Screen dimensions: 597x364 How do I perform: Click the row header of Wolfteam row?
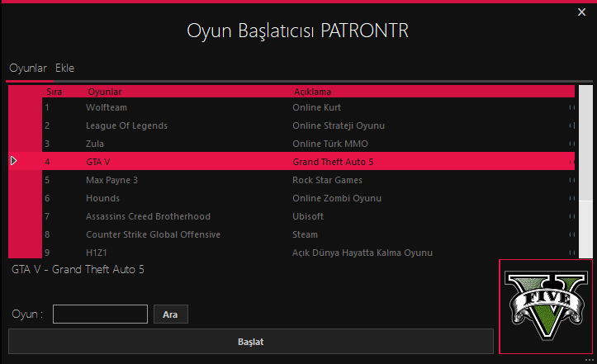point(25,107)
